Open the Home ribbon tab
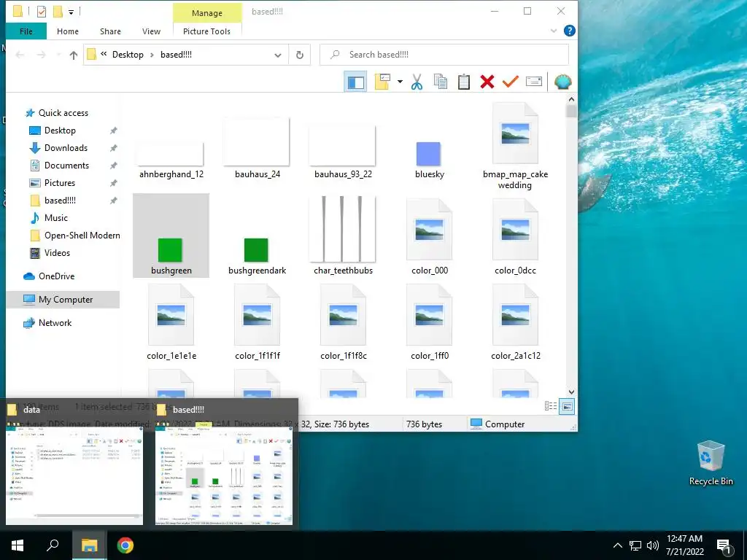 point(68,31)
